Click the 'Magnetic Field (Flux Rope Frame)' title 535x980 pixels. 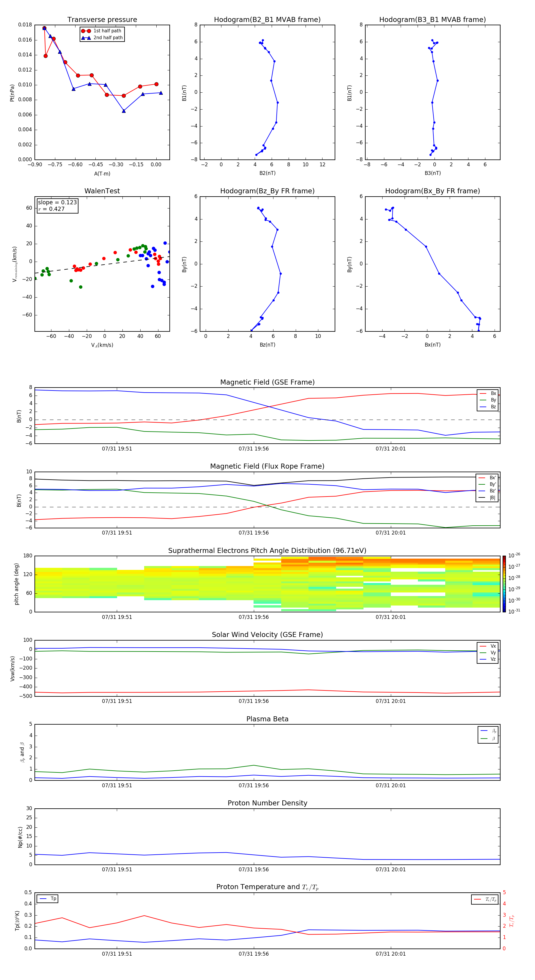[x=267, y=467]
